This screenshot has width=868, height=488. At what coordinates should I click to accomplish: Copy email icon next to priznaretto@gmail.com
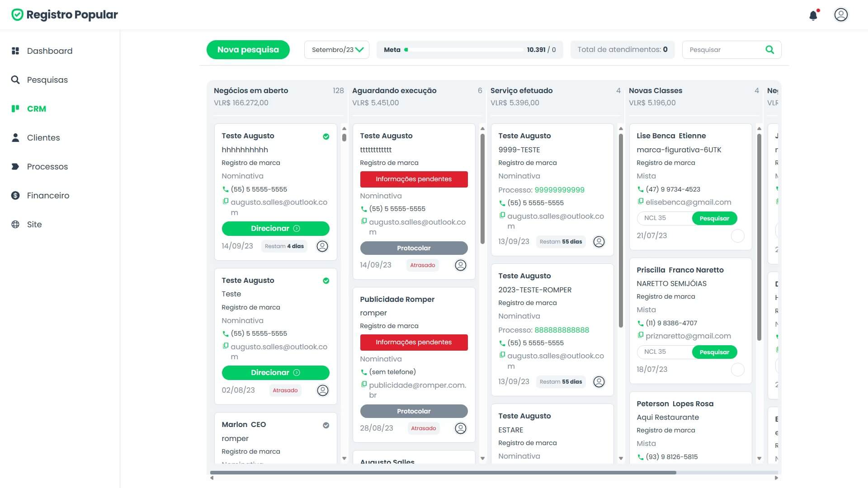click(x=640, y=335)
